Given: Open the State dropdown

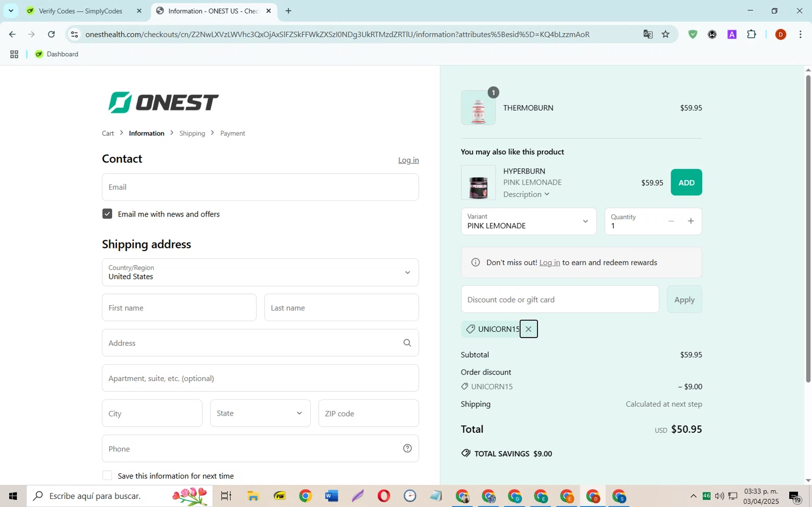Looking at the screenshot, I should point(260,413).
